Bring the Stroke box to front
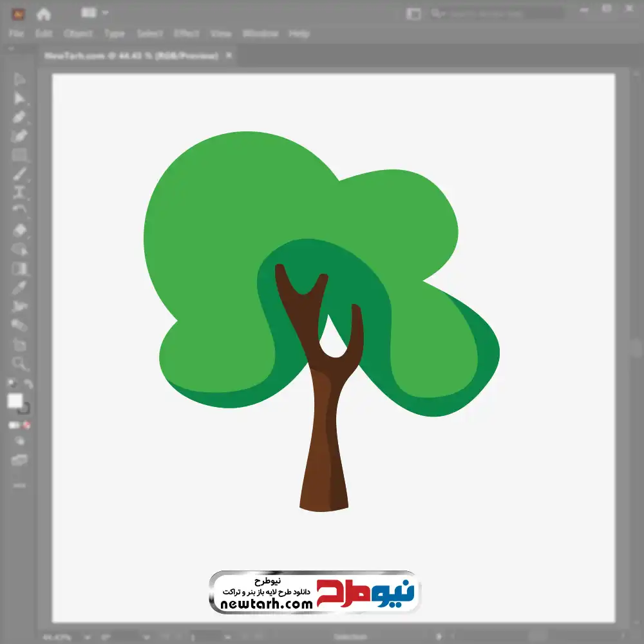The height and width of the screenshot is (644, 644). pos(24,409)
